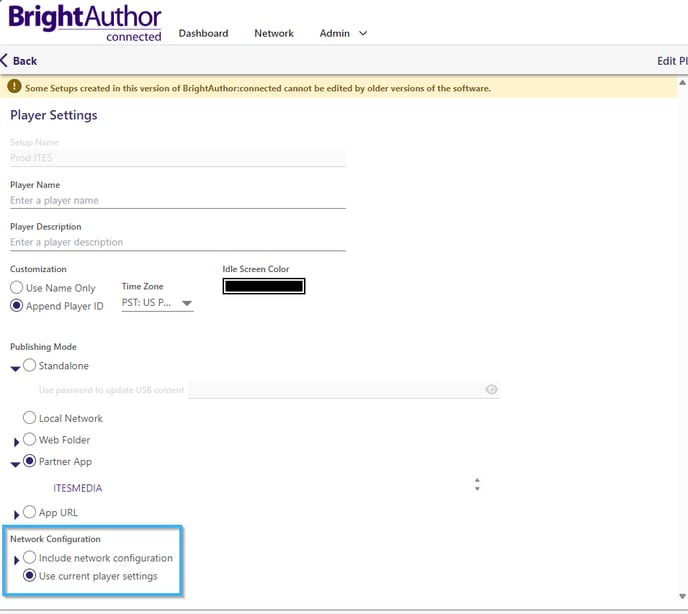Select App URL publishing mode
Image resolution: width=688 pixels, height=614 pixels.
29,512
